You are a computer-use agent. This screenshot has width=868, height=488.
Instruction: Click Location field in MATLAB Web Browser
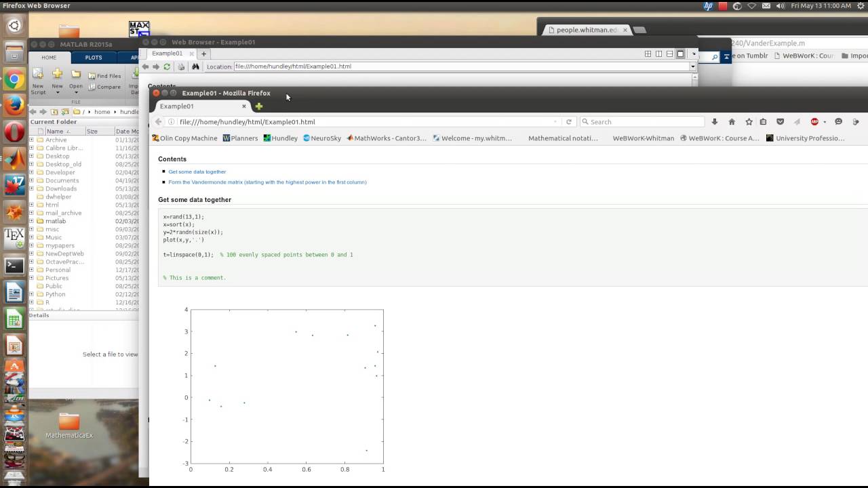coord(461,66)
